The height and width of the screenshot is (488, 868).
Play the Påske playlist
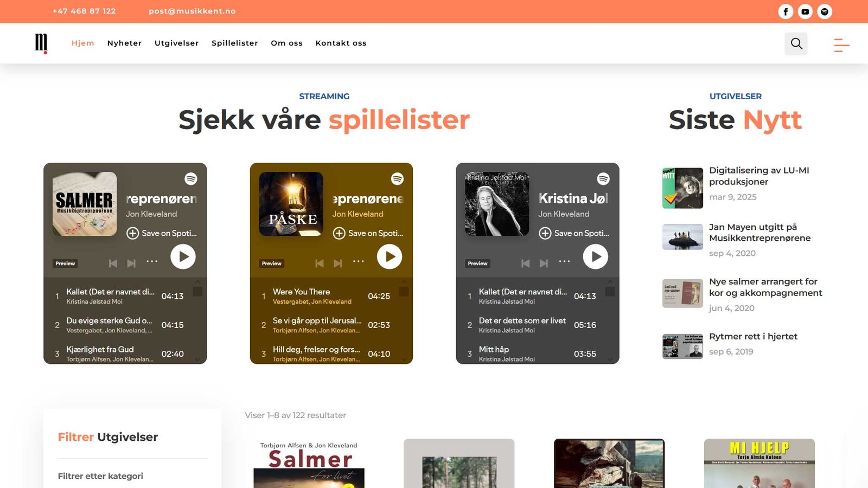point(390,256)
